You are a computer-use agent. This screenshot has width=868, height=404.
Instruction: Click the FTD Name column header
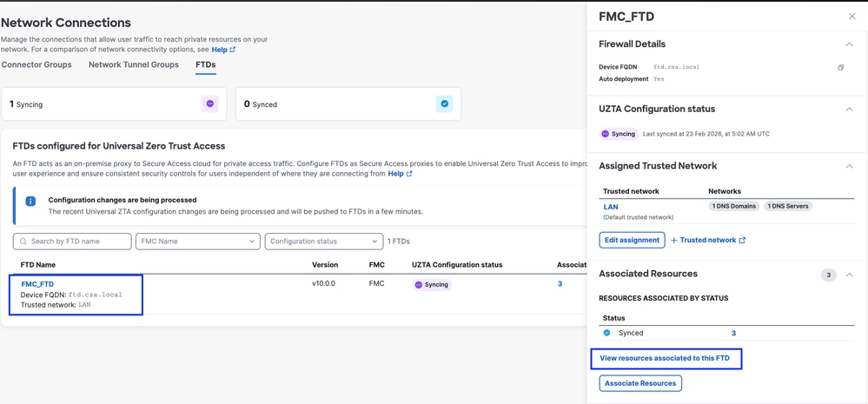[x=37, y=264]
